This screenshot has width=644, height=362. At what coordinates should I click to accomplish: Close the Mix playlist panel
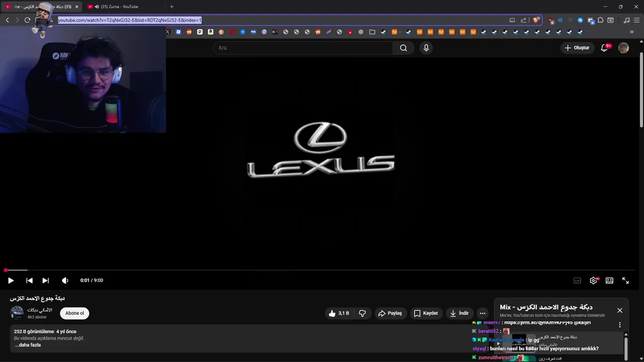pos(620,310)
